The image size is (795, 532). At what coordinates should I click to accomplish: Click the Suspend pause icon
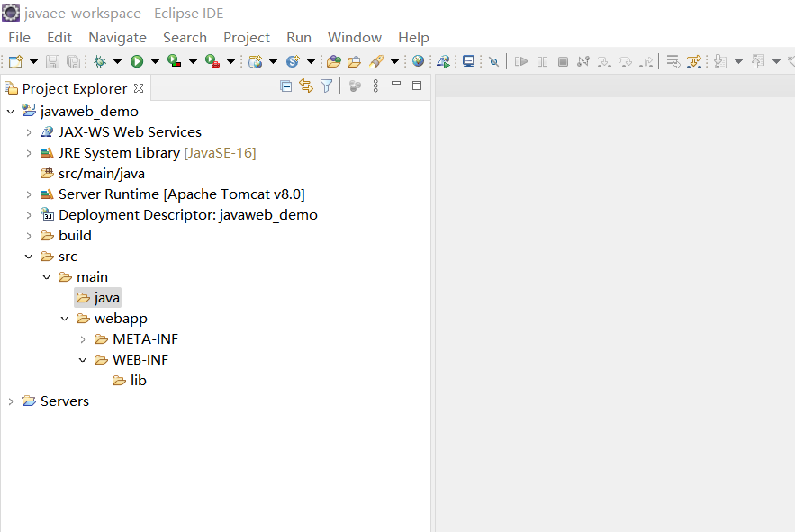pos(543,61)
